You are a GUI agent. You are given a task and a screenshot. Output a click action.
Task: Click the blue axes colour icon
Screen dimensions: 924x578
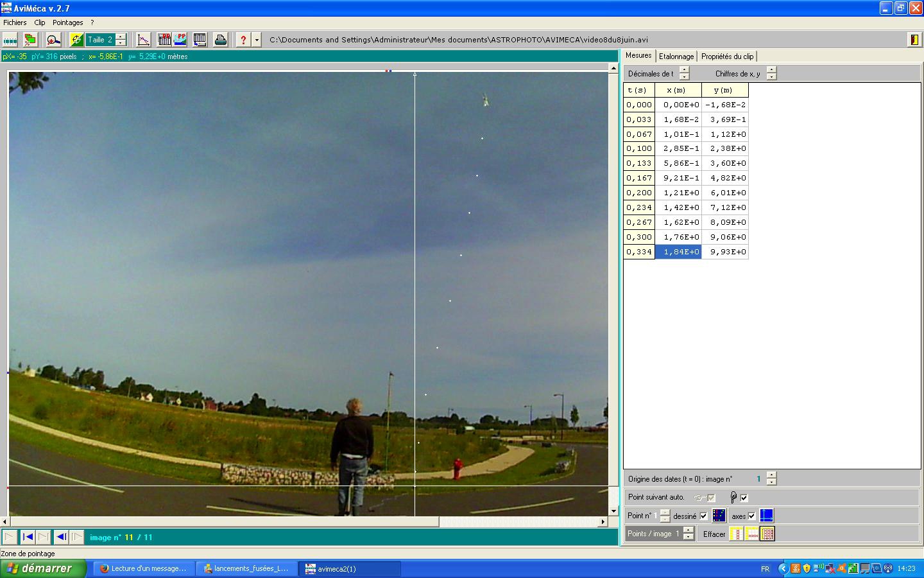[766, 516]
